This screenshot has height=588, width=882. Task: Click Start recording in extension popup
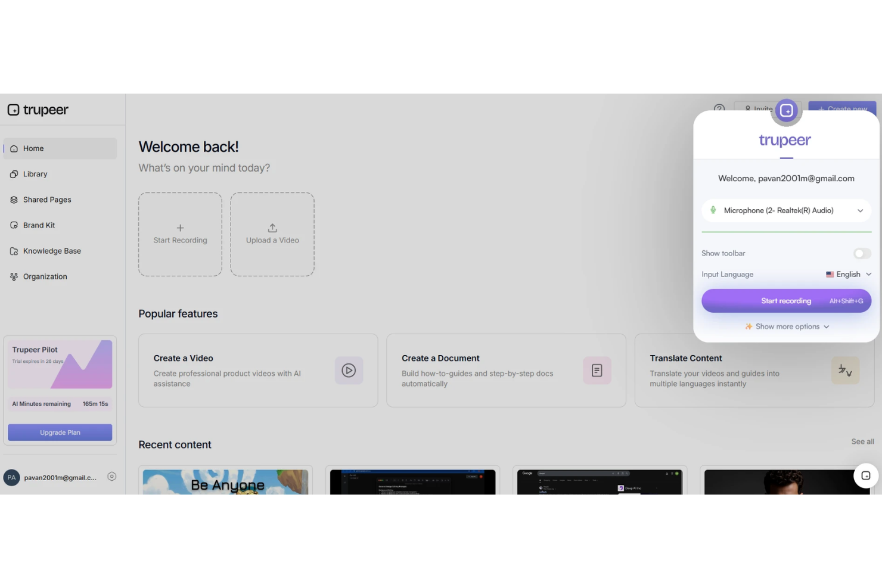point(787,301)
